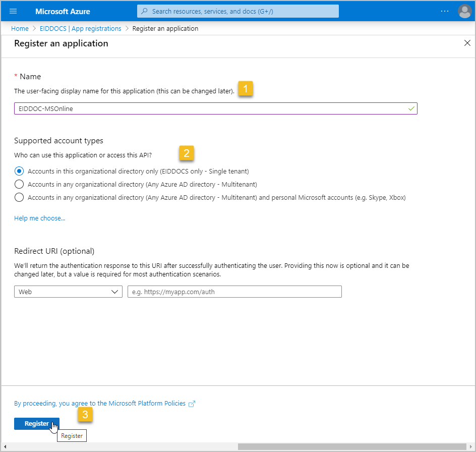
Task: Go to Home breadcrumb
Action: [20, 29]
